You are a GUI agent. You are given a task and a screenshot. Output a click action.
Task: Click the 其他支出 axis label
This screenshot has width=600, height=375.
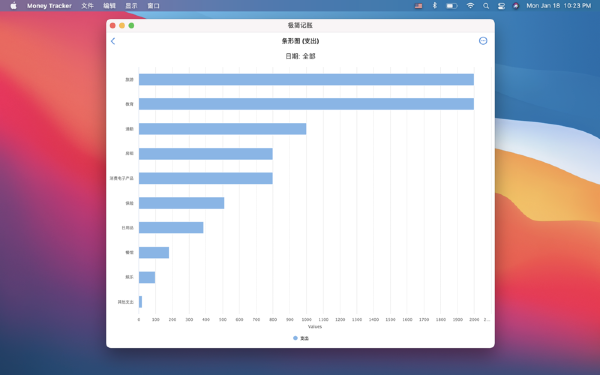tap(126, 302)
